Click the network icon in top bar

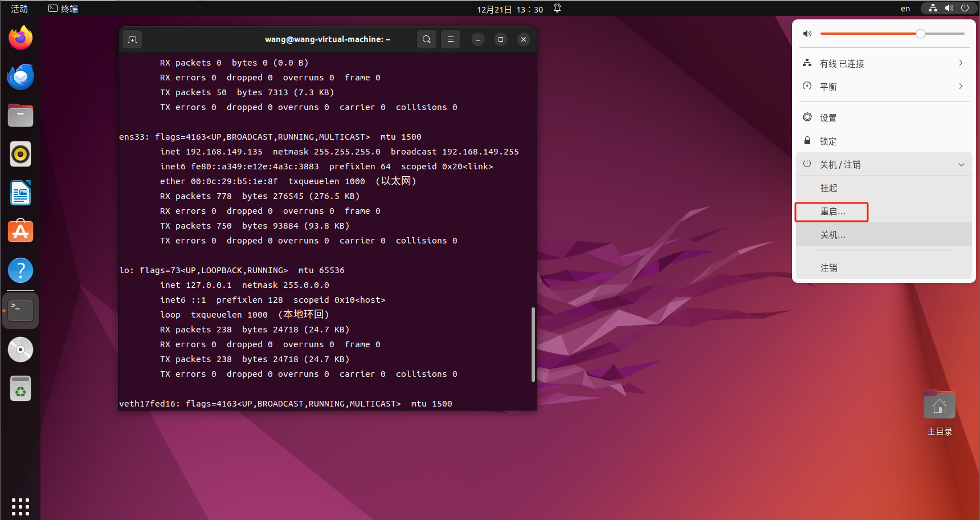933,8
